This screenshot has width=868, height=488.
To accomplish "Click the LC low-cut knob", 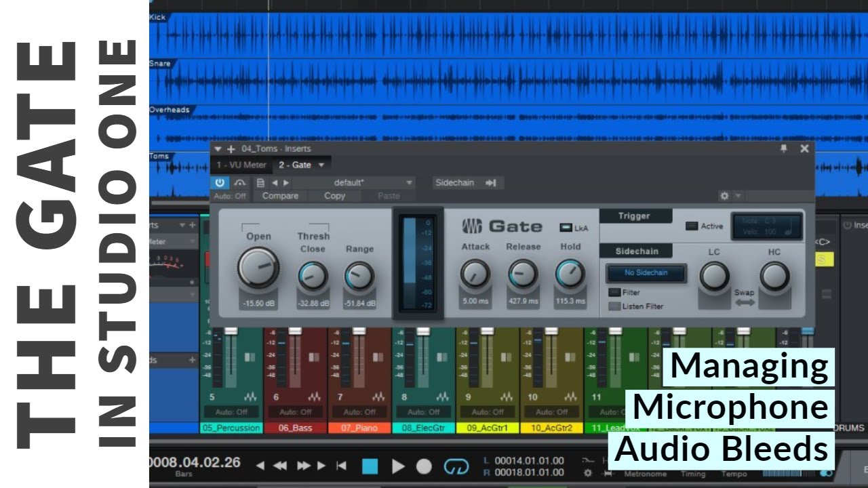I will click(714, 277).
